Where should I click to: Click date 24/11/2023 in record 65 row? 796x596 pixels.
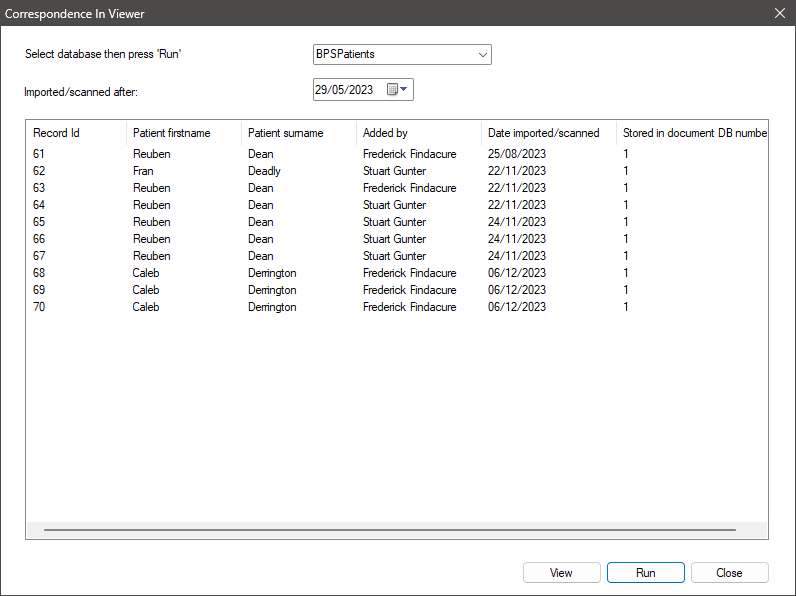517,222
